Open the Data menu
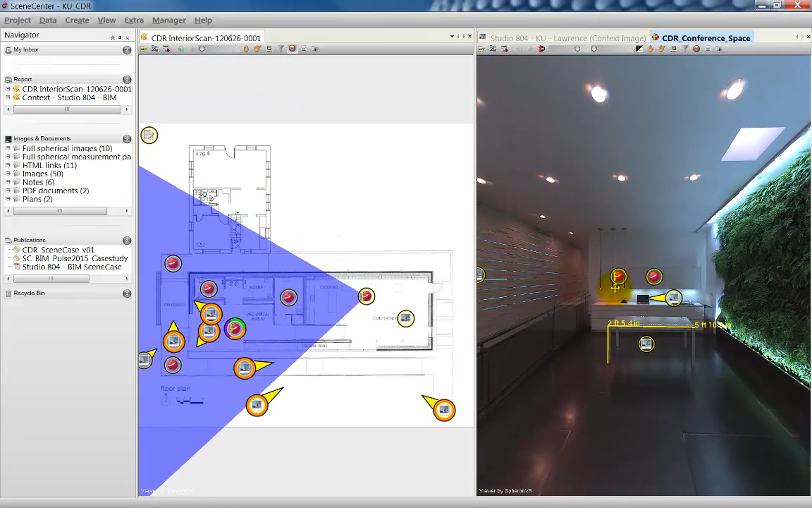812x508 pixels. pyautogui.click(x=48, y=20)
